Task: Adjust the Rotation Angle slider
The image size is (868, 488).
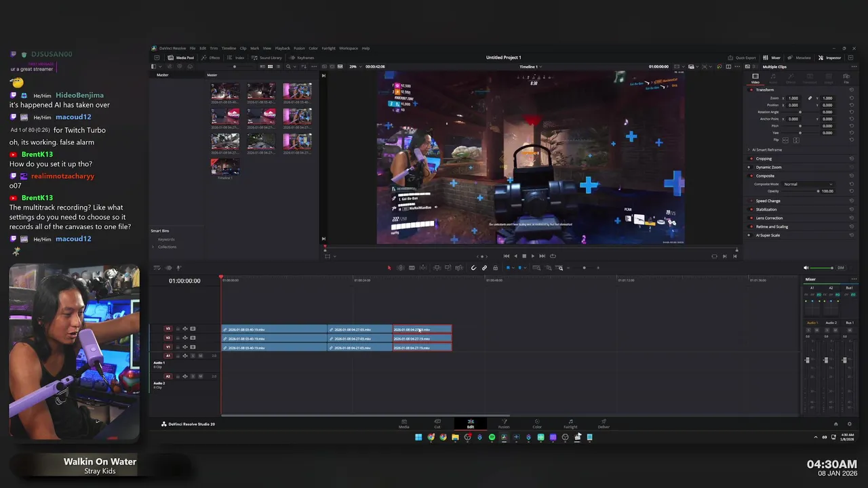Action: (800, 112)
